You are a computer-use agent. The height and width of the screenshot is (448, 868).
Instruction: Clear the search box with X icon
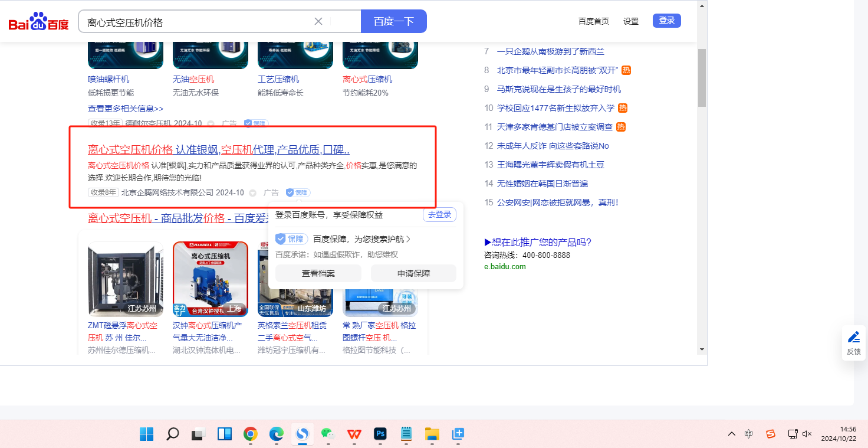pos(318,21)
